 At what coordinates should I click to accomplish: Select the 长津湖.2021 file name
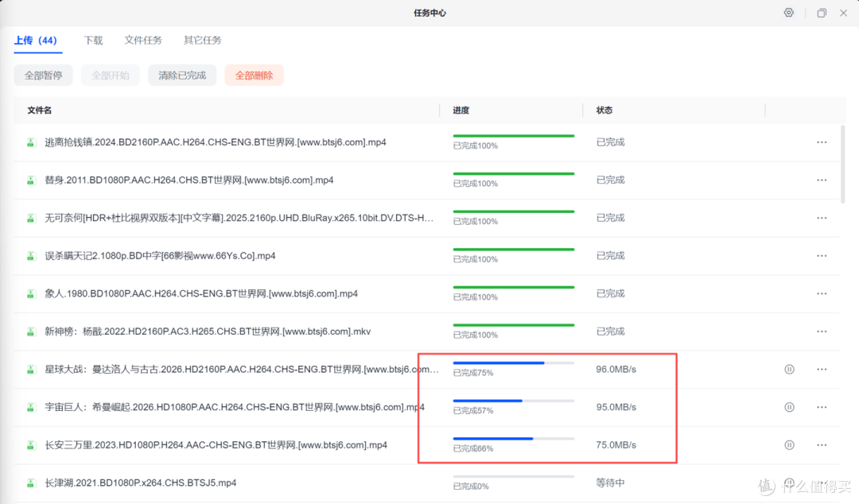pyautogui.click(x=141, y=483)
